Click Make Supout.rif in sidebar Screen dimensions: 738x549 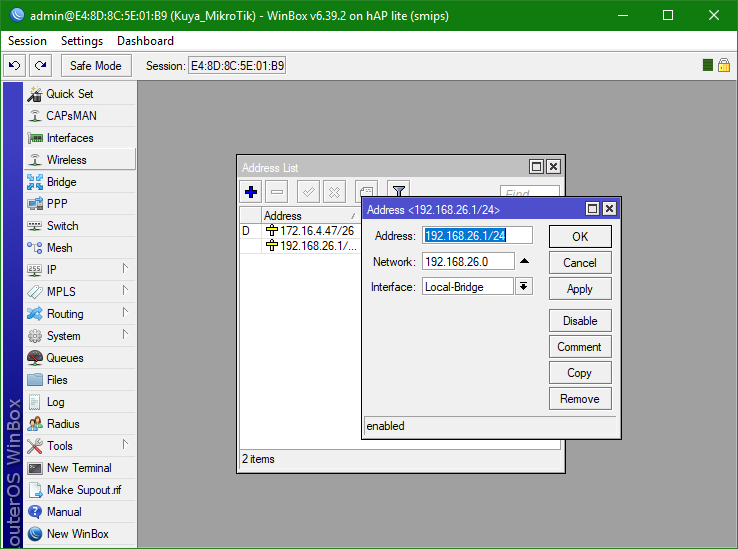(80, 490)
